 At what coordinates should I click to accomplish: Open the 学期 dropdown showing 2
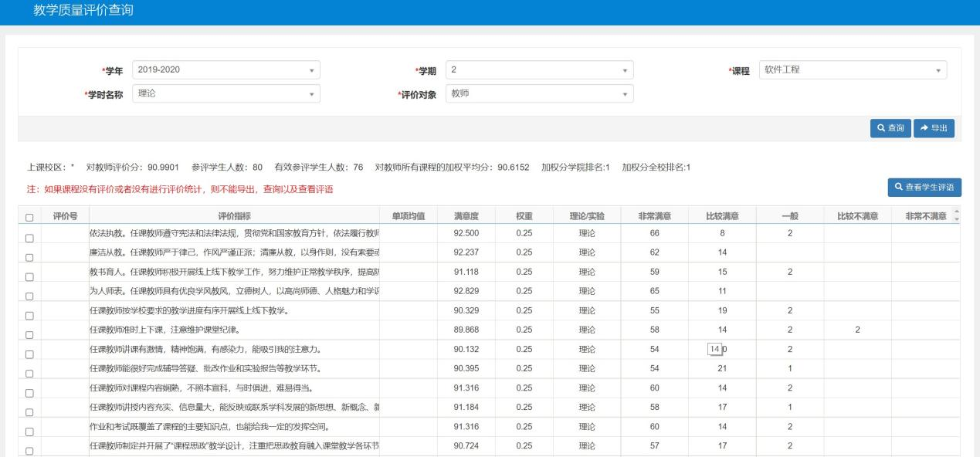540,70
